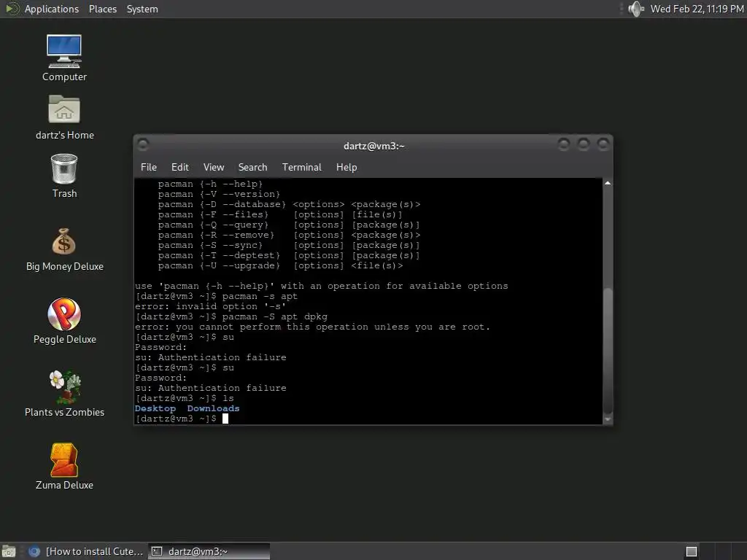The width and height of the screenshot is (747, 560).
Task: Open the terminal Help menu
Action: coord(347,167)
